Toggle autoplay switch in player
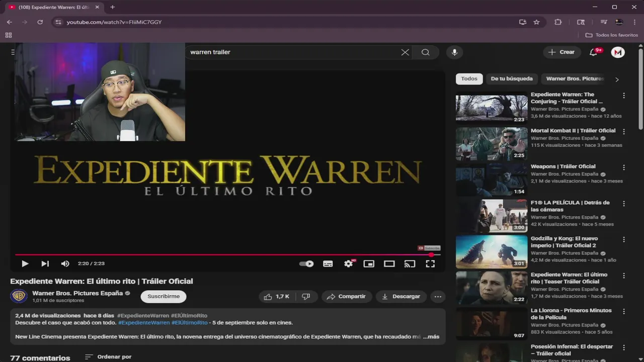Viewport: 644px width, 362px height. tap(306, 263)
